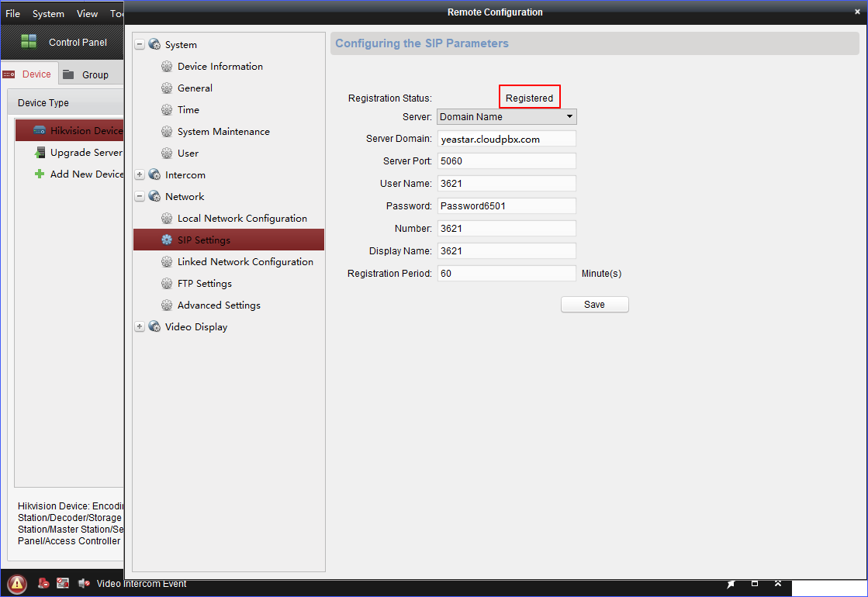
Task: Select Device Information in the tree
Action: 220,67
